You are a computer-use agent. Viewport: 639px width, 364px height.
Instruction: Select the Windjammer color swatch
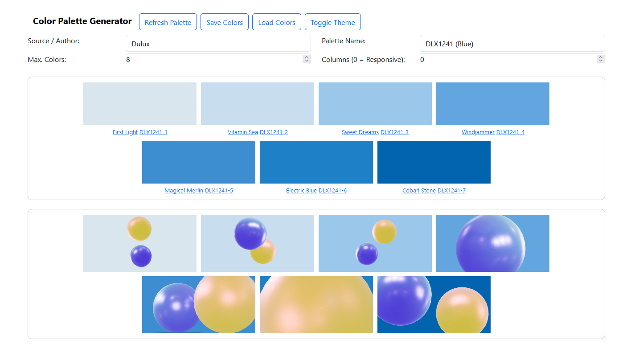click(493, 104)
